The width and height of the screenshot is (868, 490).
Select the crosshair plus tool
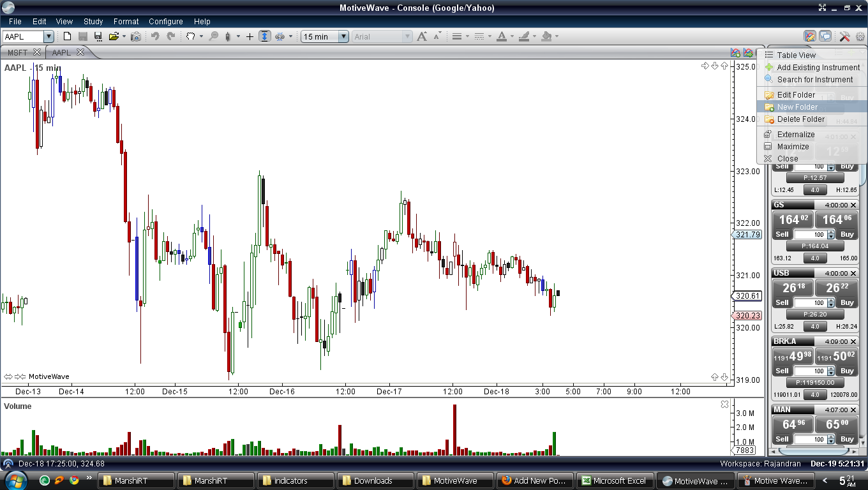point(250,36)
